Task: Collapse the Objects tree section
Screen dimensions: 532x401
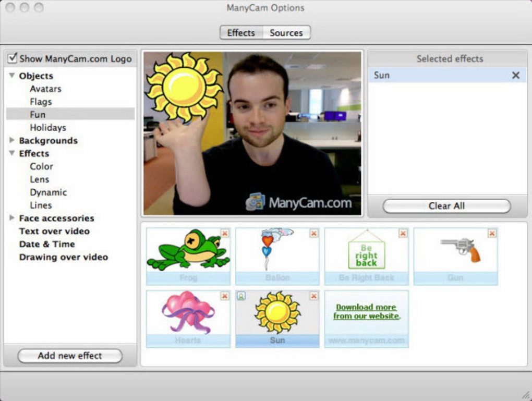Action: click(12, 75)
